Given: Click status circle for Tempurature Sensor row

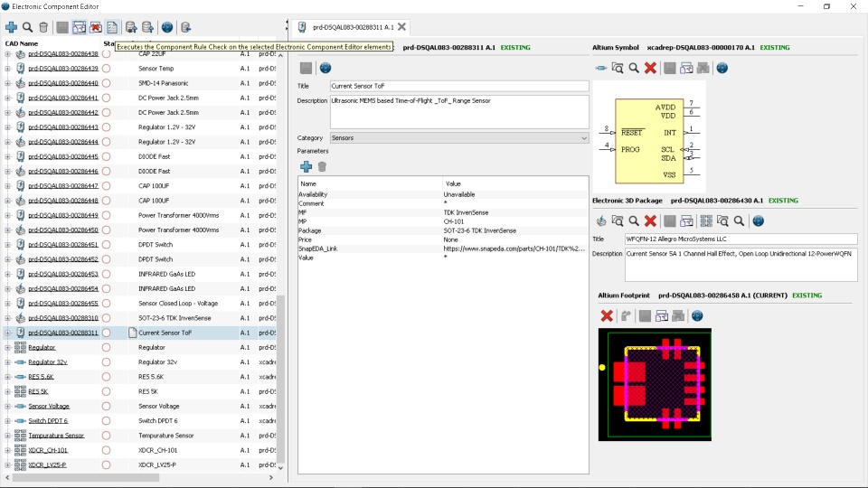Looking at the screenshot, I should 107,436.
